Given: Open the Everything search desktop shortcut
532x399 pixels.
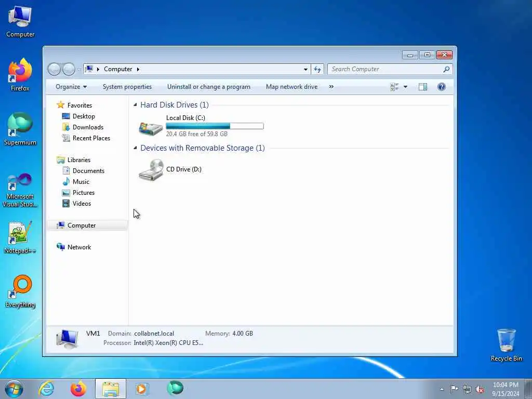Looking at the screenshot, I should (20, 291).
